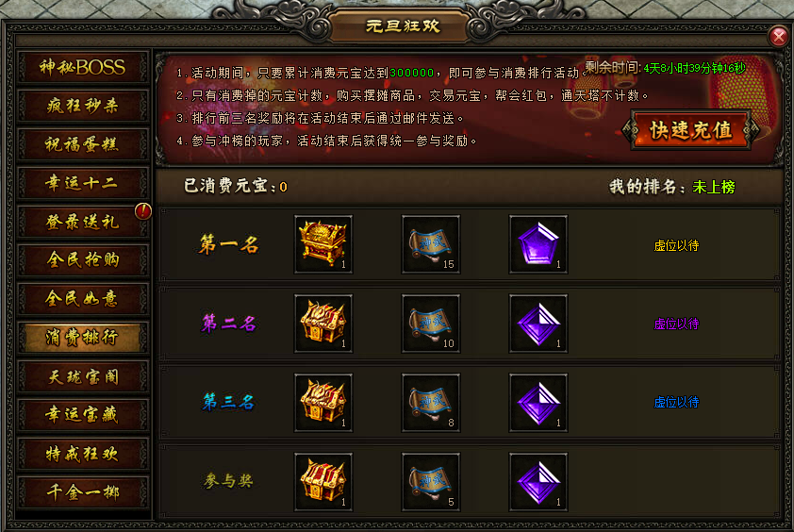Go to the 天珑宝阁 tab

[x=83, y=377]
